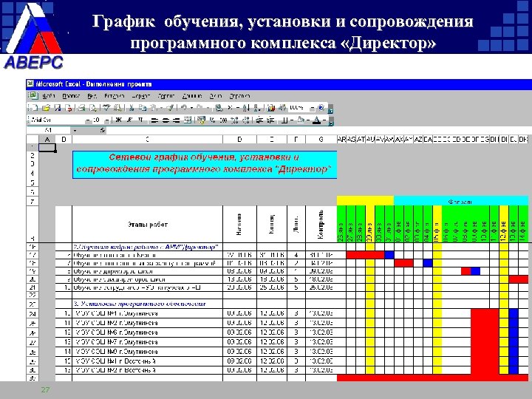
Task: Sort ascending with the A-Z icon
Action: coord(246,108)
